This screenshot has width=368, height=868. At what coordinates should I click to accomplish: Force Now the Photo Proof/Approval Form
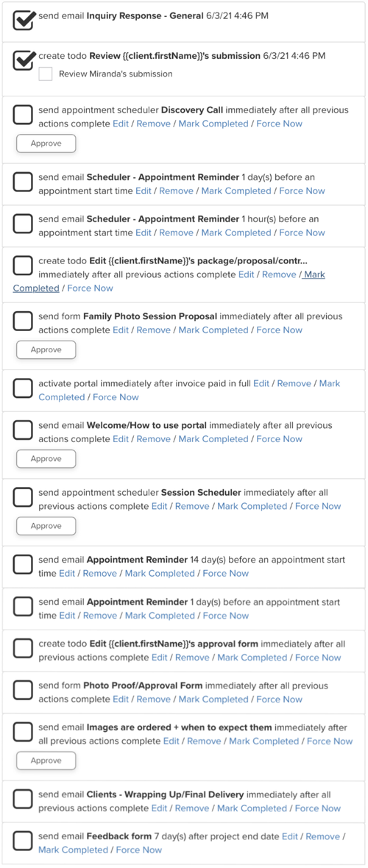(x=280, y=699)
